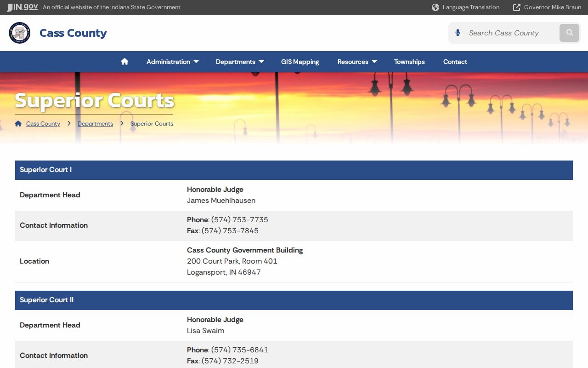Click the Cass County seal logo
This screenshot has height=368, width=588.
click(20, 33)
